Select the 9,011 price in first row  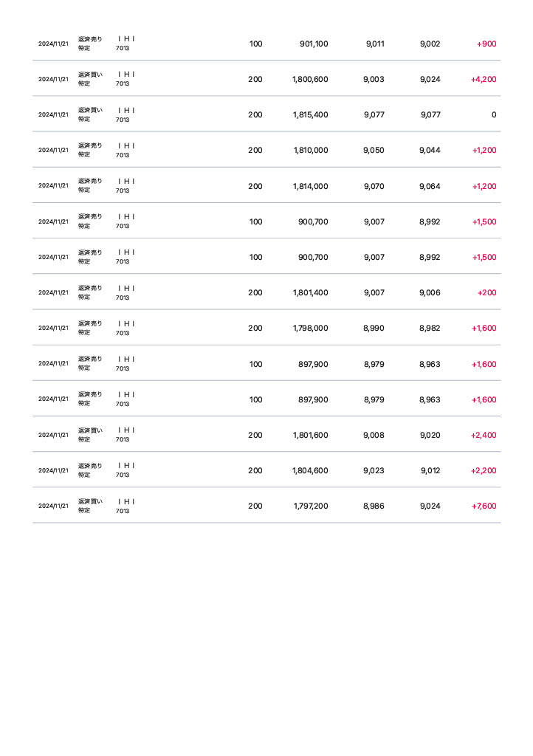375,44
